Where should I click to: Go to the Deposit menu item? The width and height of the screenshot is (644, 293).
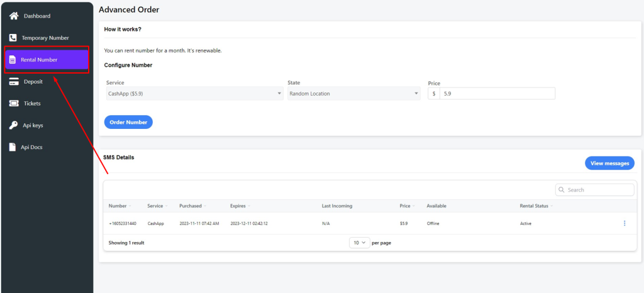coord(33,81)
